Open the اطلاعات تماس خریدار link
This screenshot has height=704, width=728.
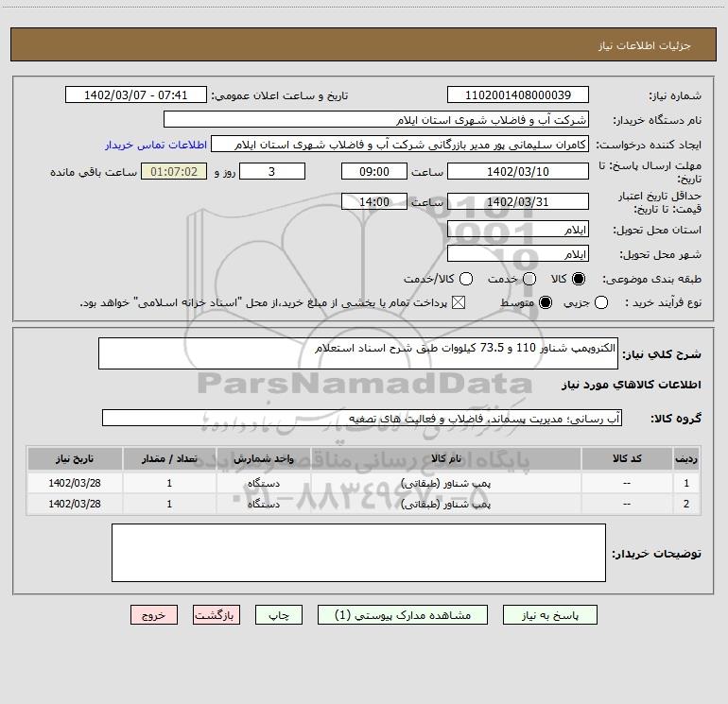point(156,145)
